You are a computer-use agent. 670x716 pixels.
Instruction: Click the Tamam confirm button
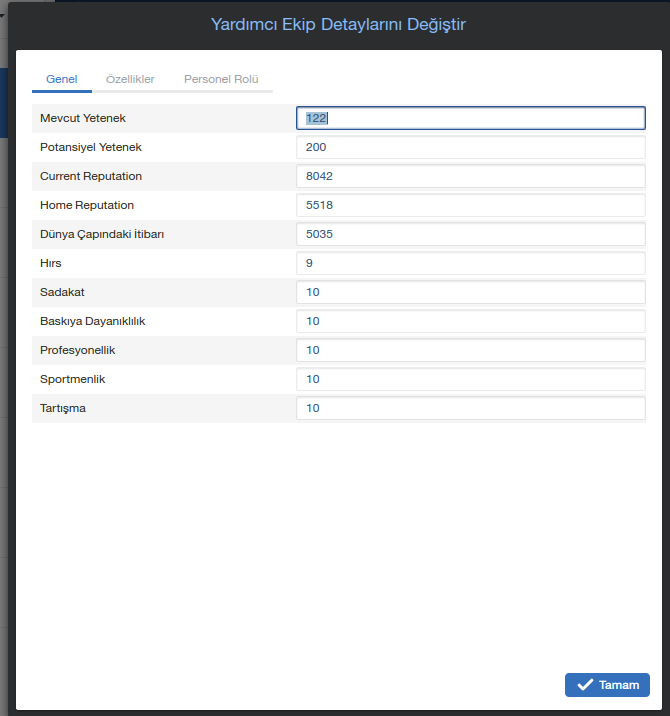pos(607,684)
